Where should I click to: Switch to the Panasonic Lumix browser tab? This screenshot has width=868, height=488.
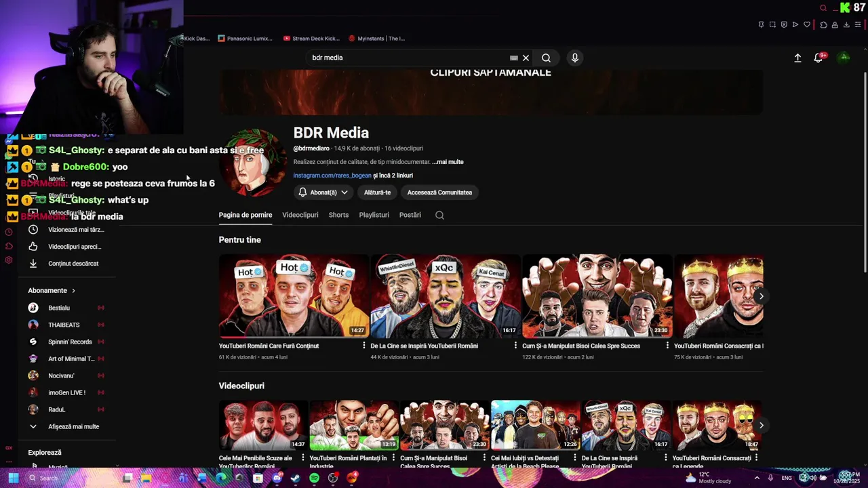(x=245, y=39)
